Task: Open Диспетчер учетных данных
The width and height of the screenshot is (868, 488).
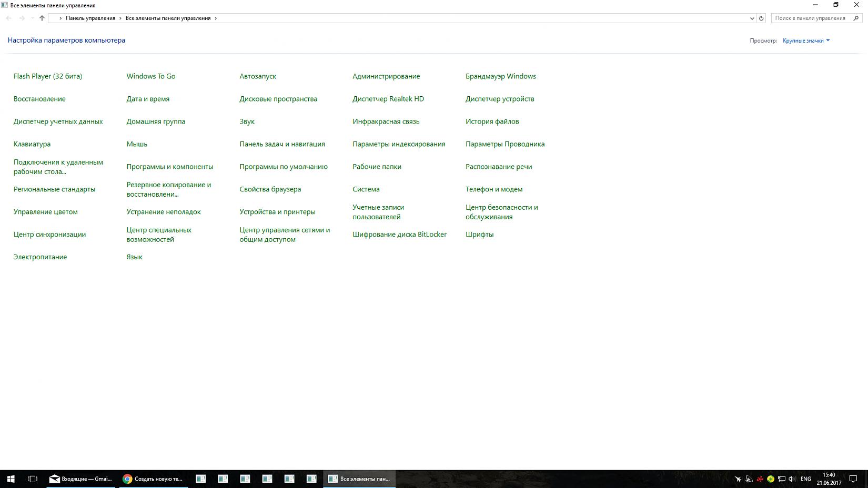Action: (x=58, y=121)
